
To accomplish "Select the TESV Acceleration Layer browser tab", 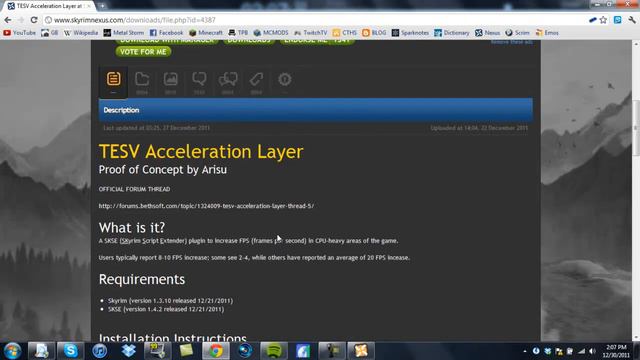I will pyautogui.click(x=49, y=6).
